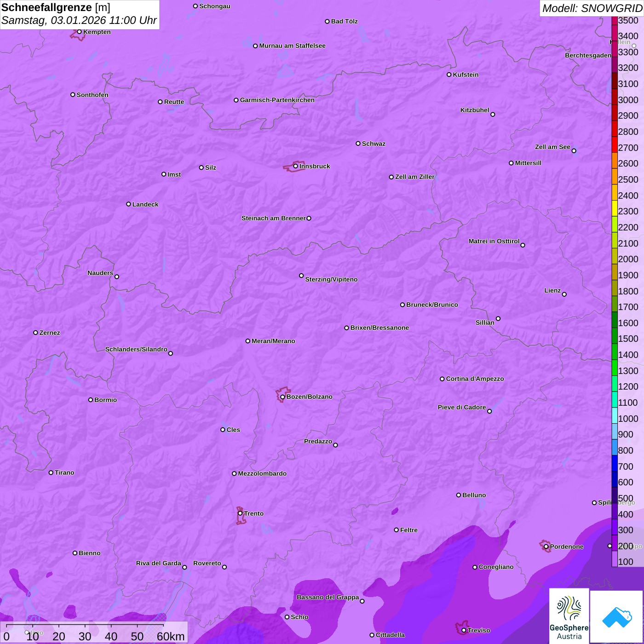Viewport: 644px width, 644px height.
Task: Select the Kufstein town marker dot
Action: pyautogui.click(x=449, y=75)
